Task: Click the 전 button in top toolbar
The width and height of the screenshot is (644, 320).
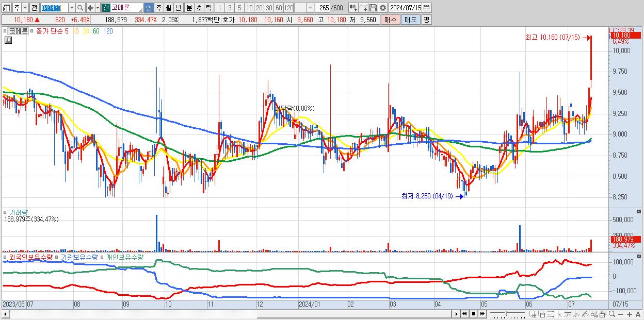Action: point(34,8)
